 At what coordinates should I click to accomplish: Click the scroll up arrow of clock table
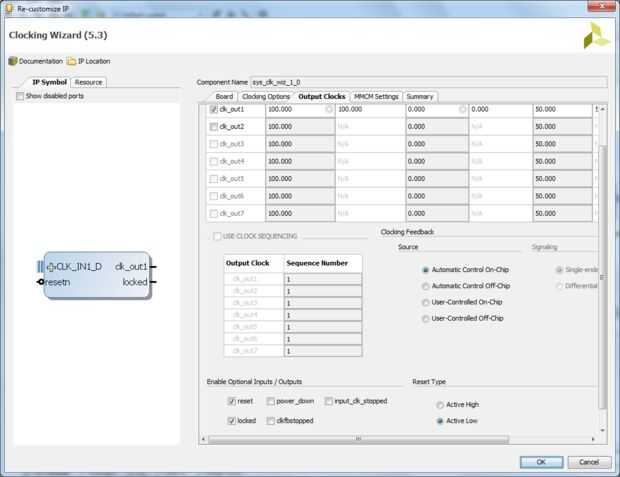pyautogui.click(x=603, y=109)
